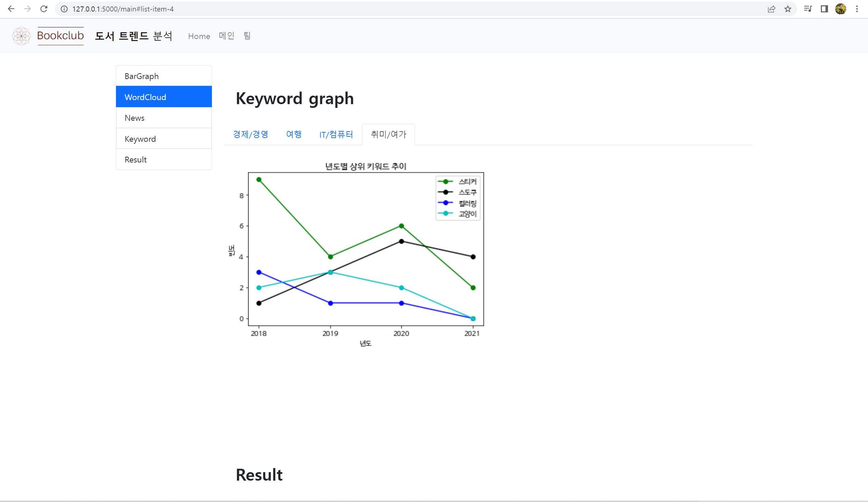Image resolution: width=868 pixels, height=502 pixels.
Task: Click the side panel icon in toolbar
Action: (x=824, y=9)
